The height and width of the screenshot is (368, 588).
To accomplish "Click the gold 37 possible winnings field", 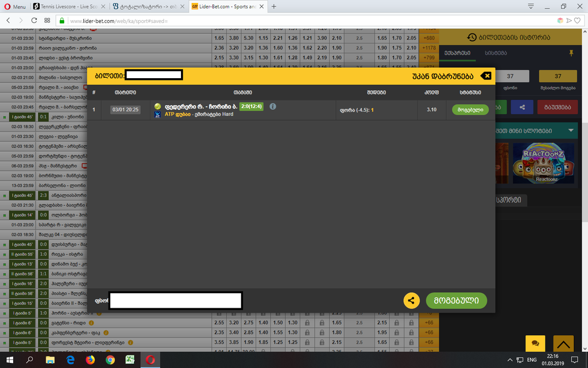I will point(558,76).
